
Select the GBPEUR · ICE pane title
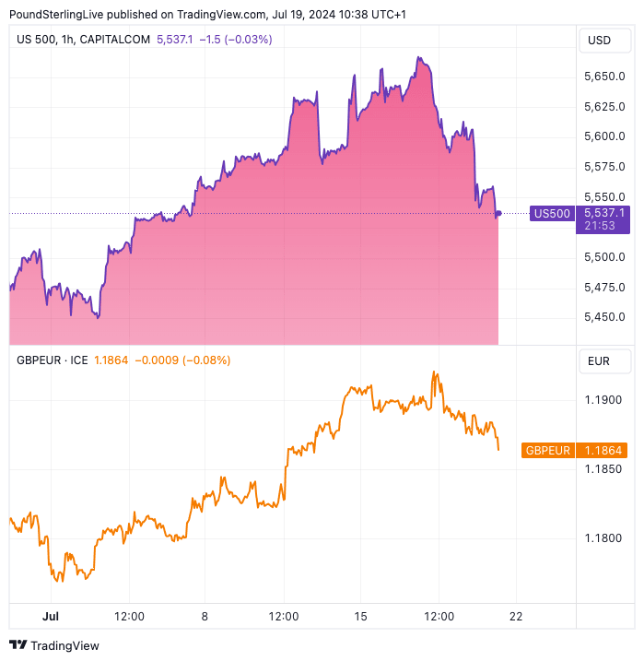click(x=53, y=360)
